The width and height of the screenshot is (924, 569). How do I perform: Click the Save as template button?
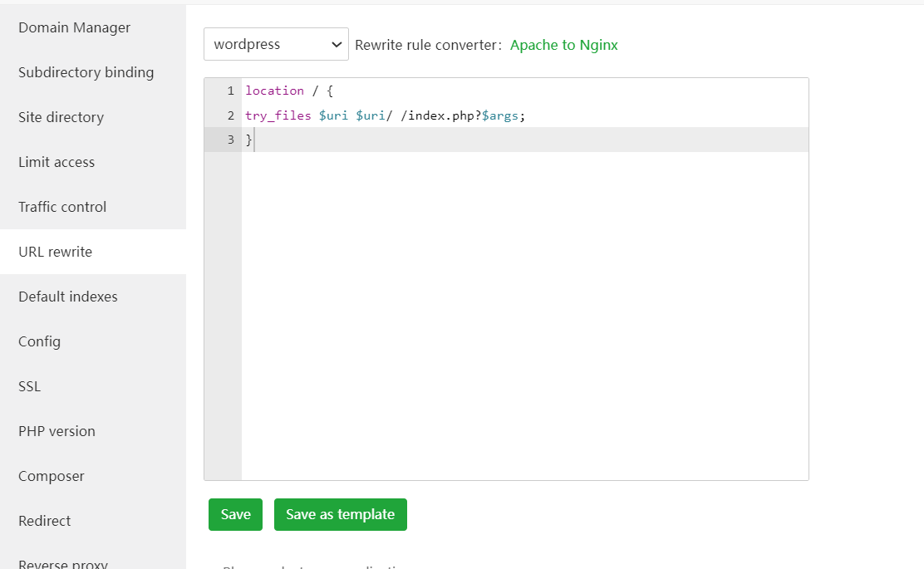[340, 514]
